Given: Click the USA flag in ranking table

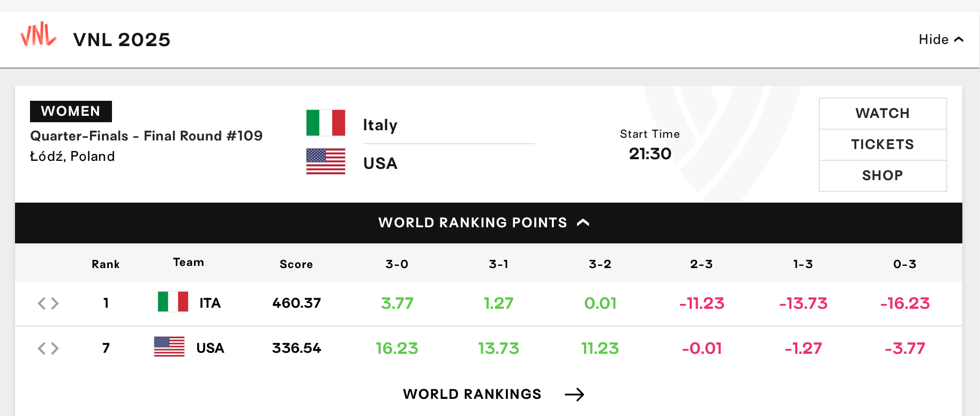Looking at the screenshot, I should coord(169,346).
